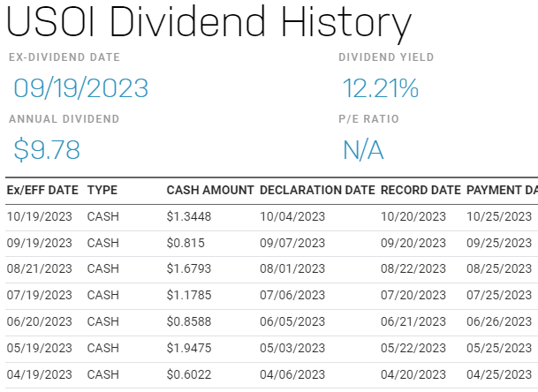Select record date 10/20/2023
538x392 pixels.
[x=413, y=217]
